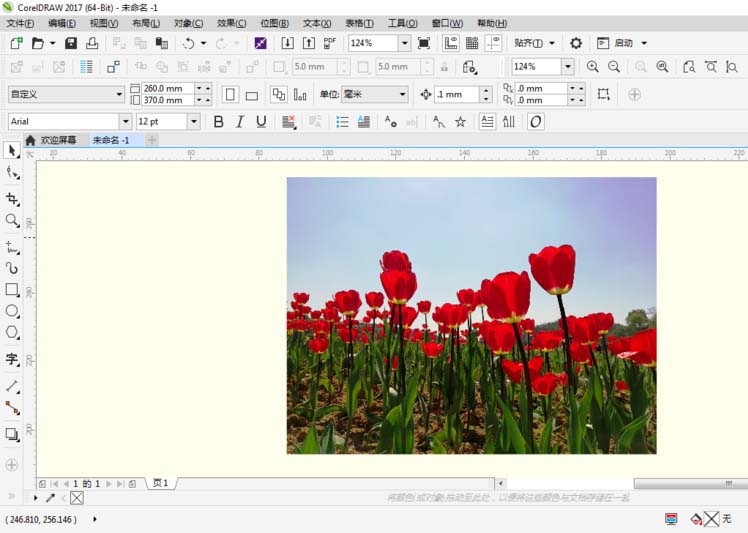Viewport: 748px width, 533px height.
Task: Click the No color swatch in palette
Action: pyautogui.click(x=77, y=498)
